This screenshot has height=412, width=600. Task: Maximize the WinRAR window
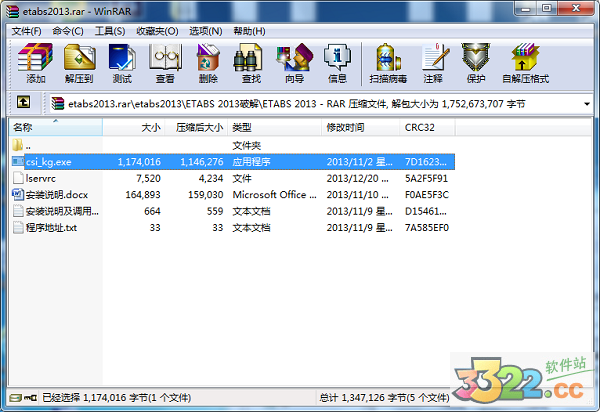(547, 8)
